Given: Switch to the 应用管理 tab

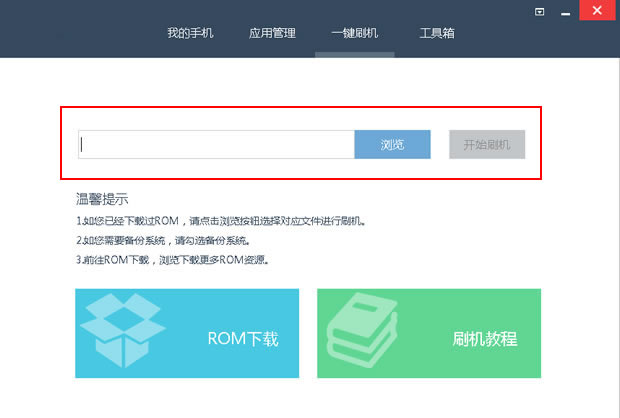Looking at the screenshot, I should pos(272,33).
